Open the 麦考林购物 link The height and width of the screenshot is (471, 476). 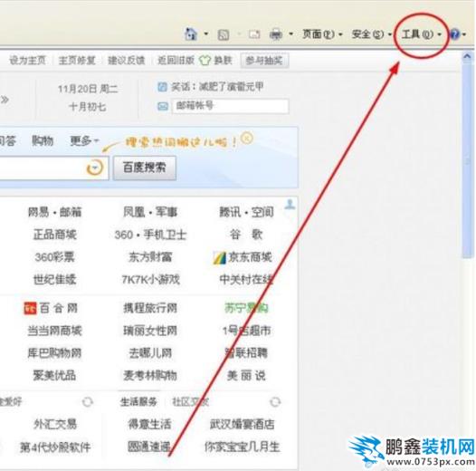coord(150,376)
